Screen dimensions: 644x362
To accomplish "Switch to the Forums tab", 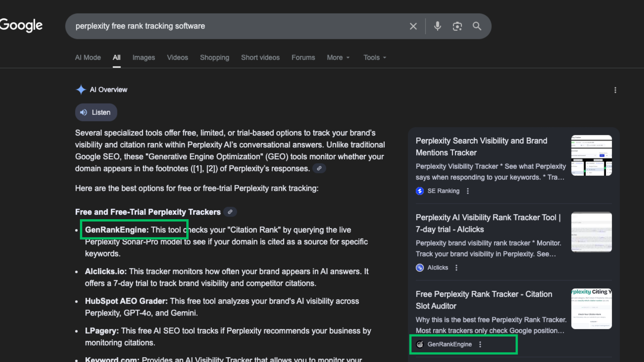I will click(x=303, y=57).
